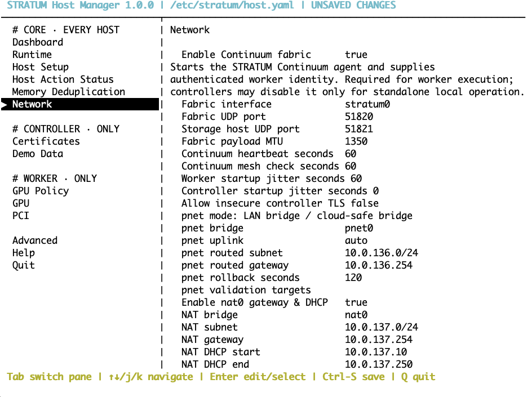Click STRATUM Host Manager 1.0.0 title
The image size is (532, 397).
(x=80, y=5)
